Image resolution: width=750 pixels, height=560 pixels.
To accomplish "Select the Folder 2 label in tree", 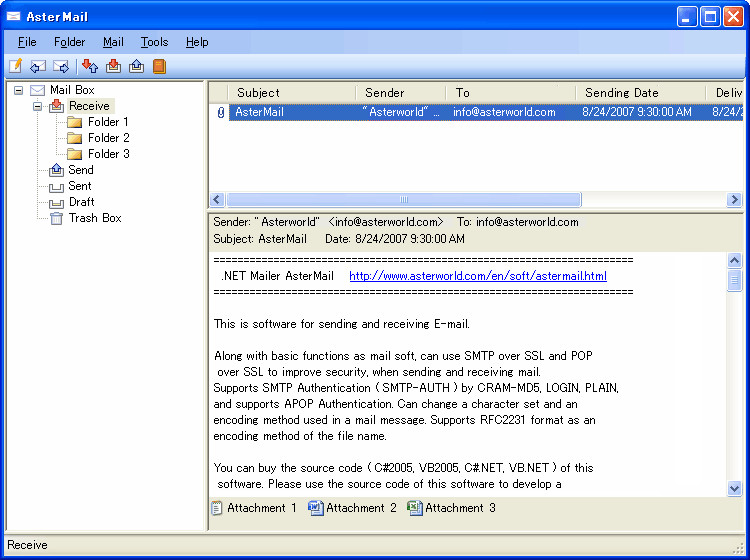I will coord(109,138).
